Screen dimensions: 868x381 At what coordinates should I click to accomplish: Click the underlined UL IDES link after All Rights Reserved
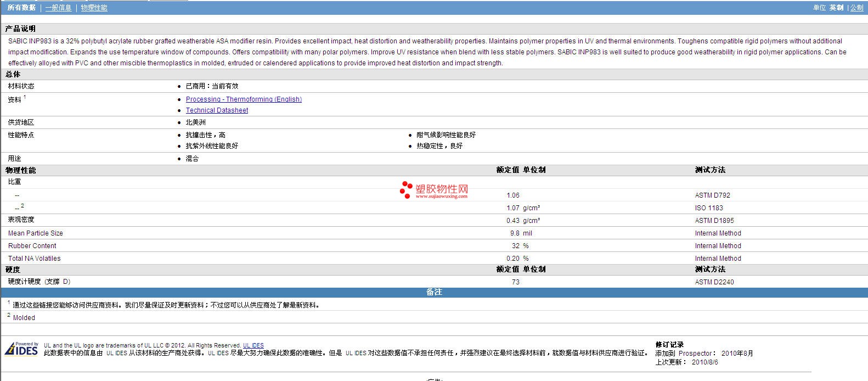click(253, 345)
